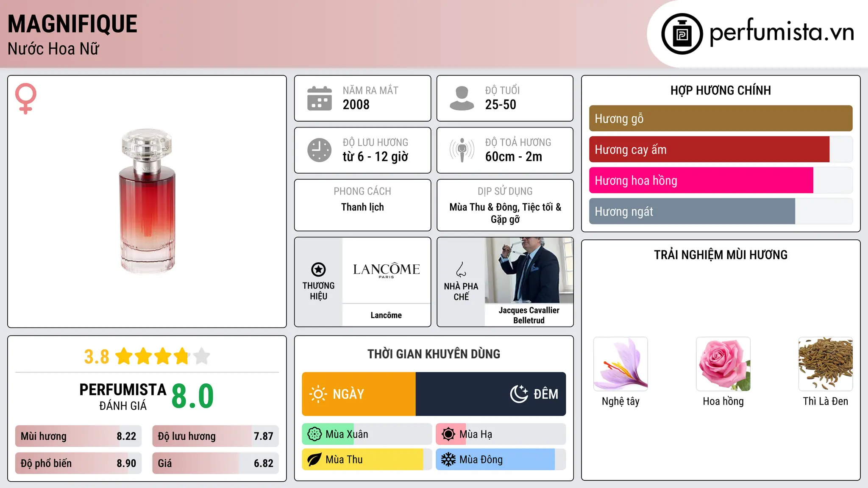Click the Hương gỗ accord bar
The image size is (868, 488).
pos(721,119)
